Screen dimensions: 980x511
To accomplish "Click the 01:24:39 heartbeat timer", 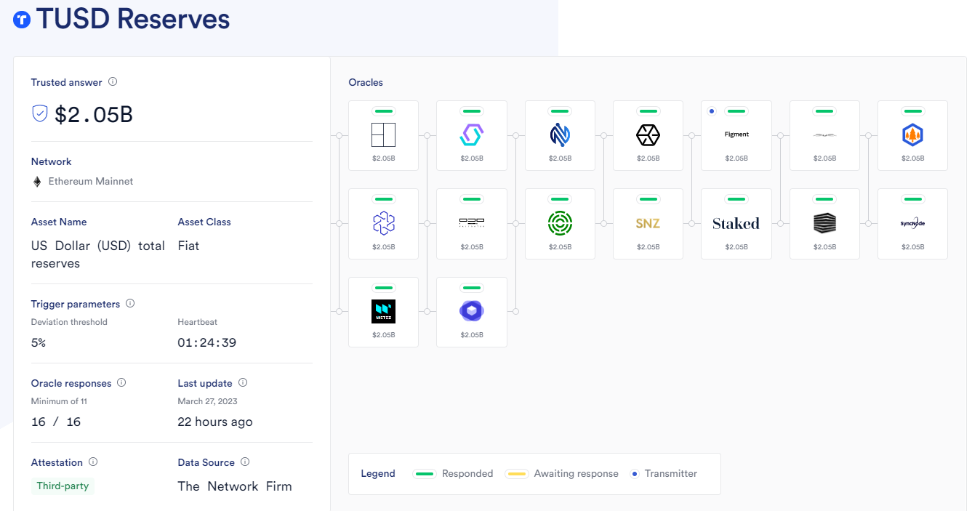I will tap(207, 342).
